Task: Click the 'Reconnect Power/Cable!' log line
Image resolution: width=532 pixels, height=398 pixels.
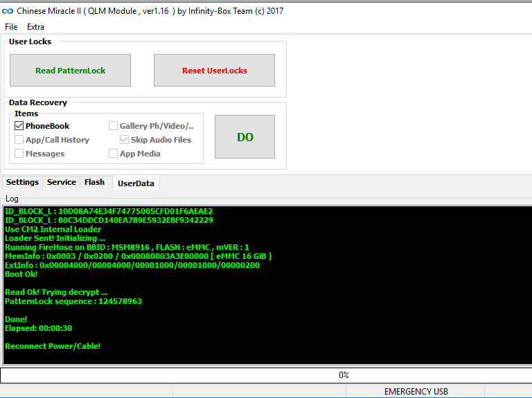Action: click(53, 346)
